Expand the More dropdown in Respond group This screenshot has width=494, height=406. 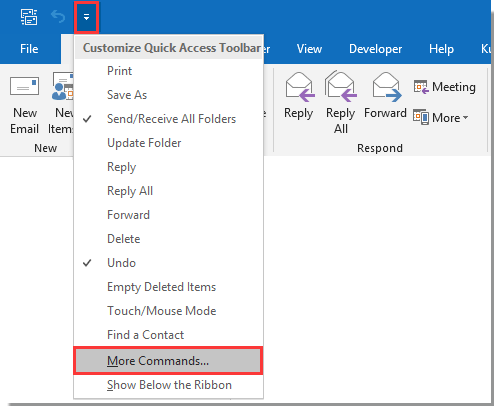[441, 118]
